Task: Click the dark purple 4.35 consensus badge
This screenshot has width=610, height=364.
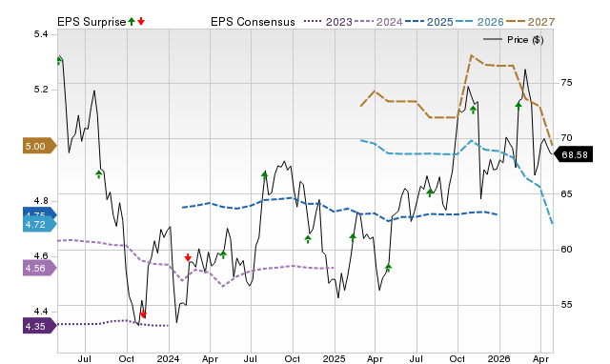Action: (x=40, y=326)
